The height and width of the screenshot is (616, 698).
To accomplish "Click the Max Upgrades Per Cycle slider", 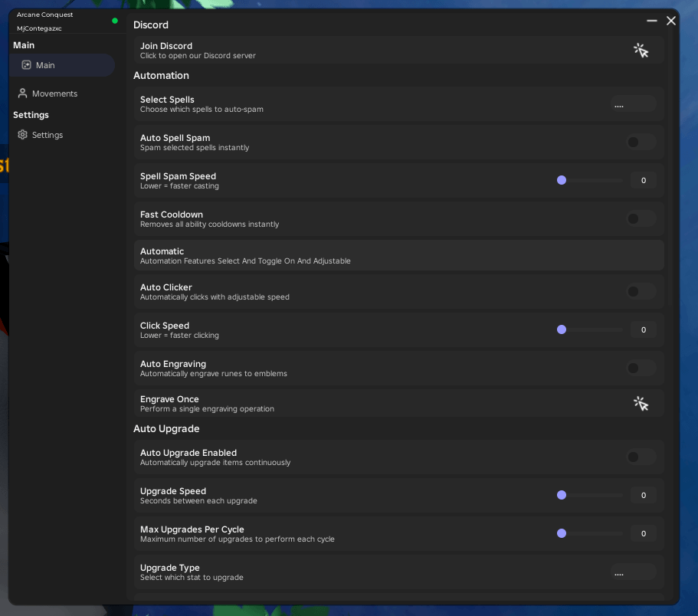I will tap(590, 533).
